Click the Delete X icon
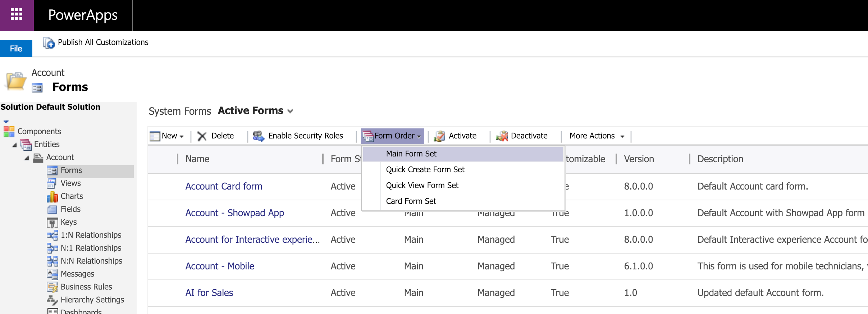868x314 pixels. pos(202,136)
